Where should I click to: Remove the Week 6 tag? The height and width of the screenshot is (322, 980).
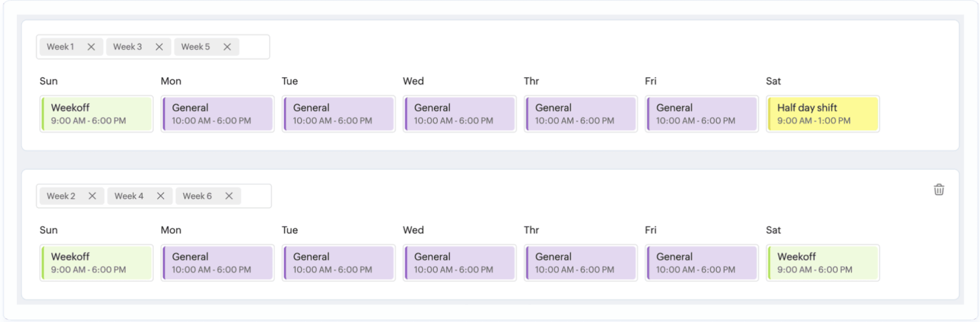[229, 196]
